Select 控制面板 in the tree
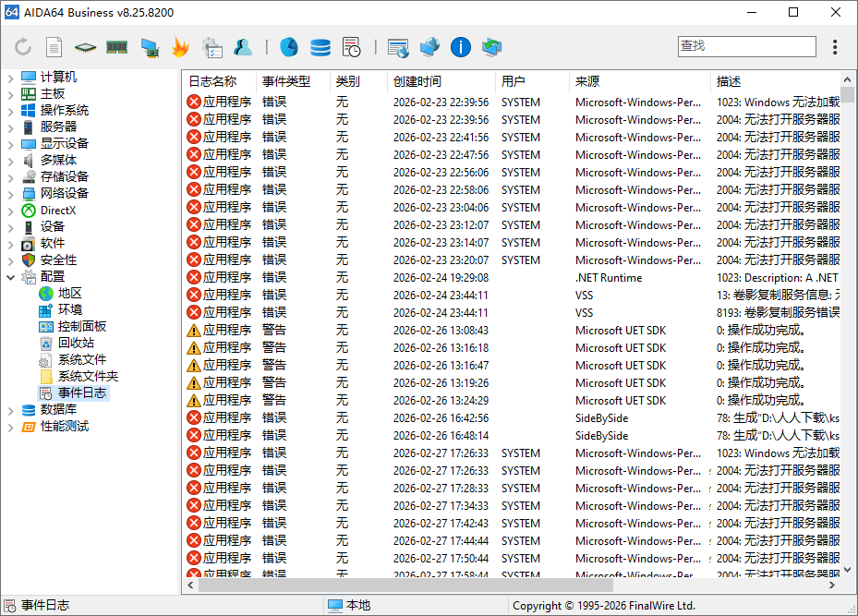Viewport: 858px width, 616px height. [x=81, y=327]
